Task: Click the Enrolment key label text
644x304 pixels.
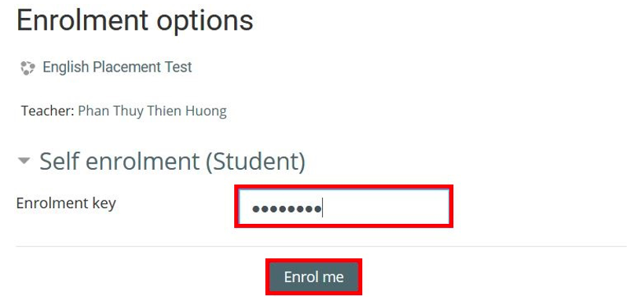Action: [66, 203]
